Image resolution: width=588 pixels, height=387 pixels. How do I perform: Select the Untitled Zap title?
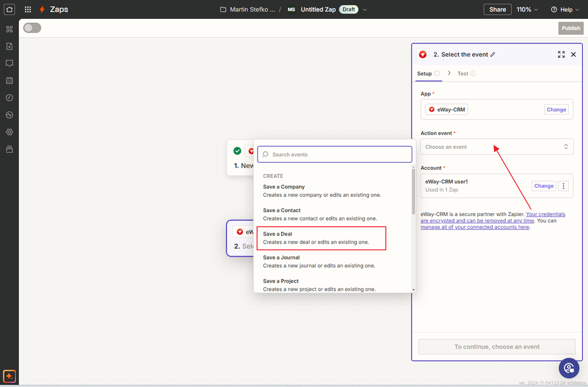pos(318,9)
